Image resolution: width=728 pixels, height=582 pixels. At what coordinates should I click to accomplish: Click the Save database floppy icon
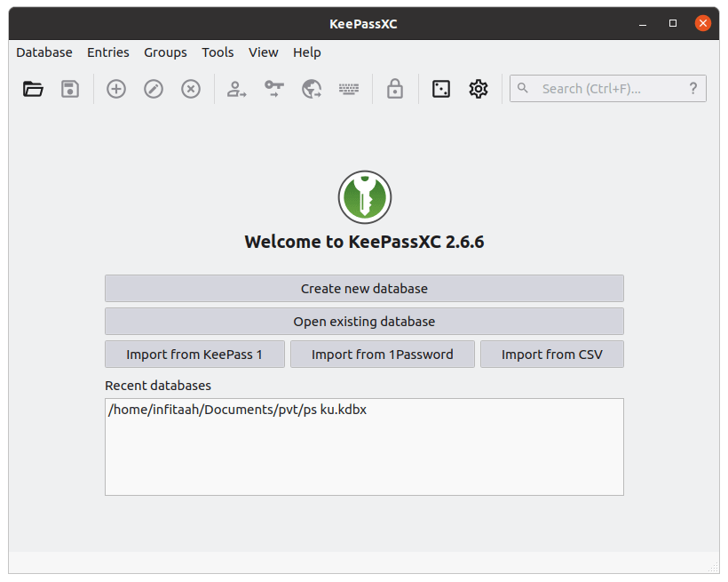(70, 89)
